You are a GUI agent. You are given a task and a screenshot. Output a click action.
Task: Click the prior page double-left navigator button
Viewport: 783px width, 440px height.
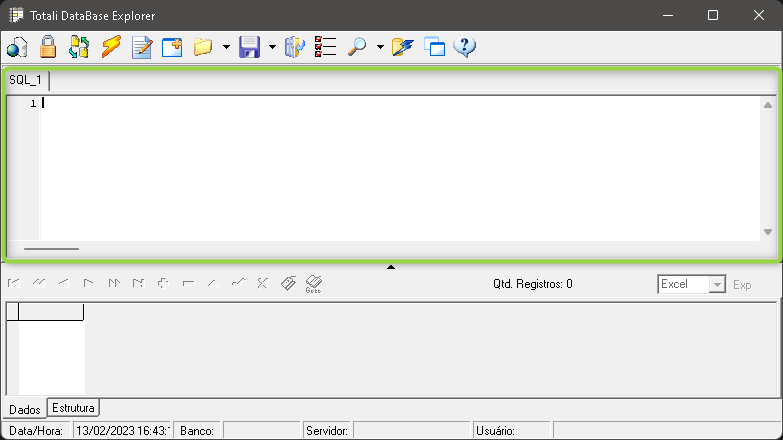(x=39, y=283)
